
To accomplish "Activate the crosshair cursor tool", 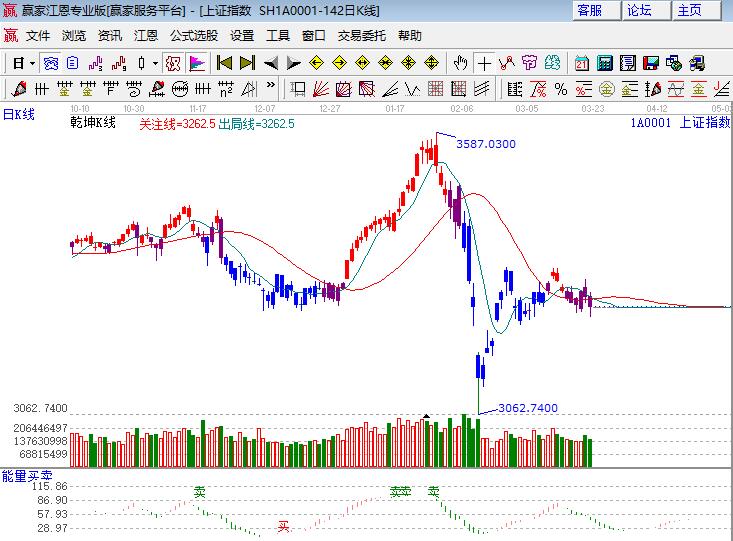I will [x=484, y=63].
